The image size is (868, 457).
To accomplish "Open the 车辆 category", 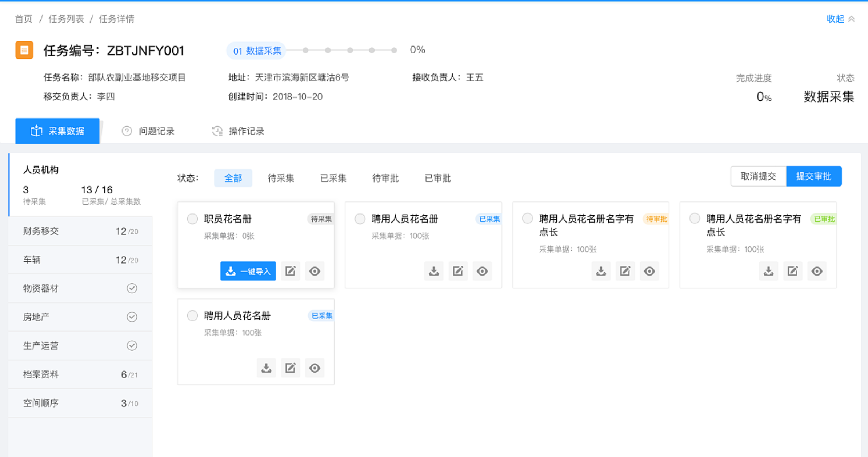I will (80, 260).
